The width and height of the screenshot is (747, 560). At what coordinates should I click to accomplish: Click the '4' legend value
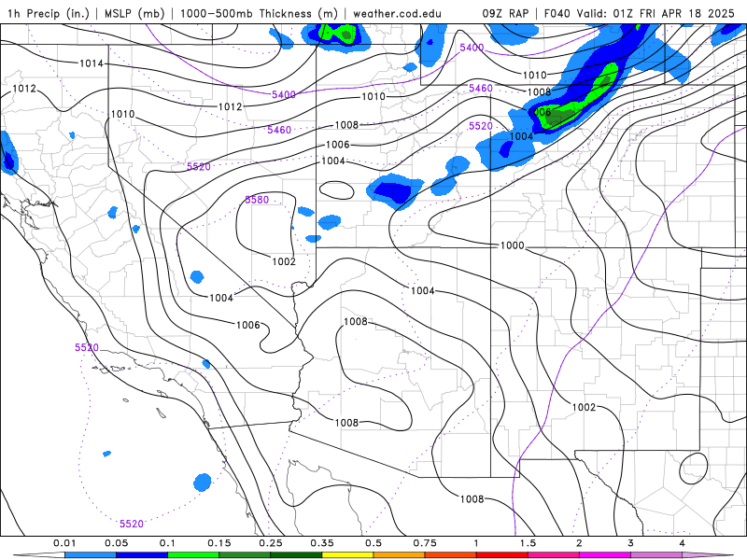(x=683, y=543)
